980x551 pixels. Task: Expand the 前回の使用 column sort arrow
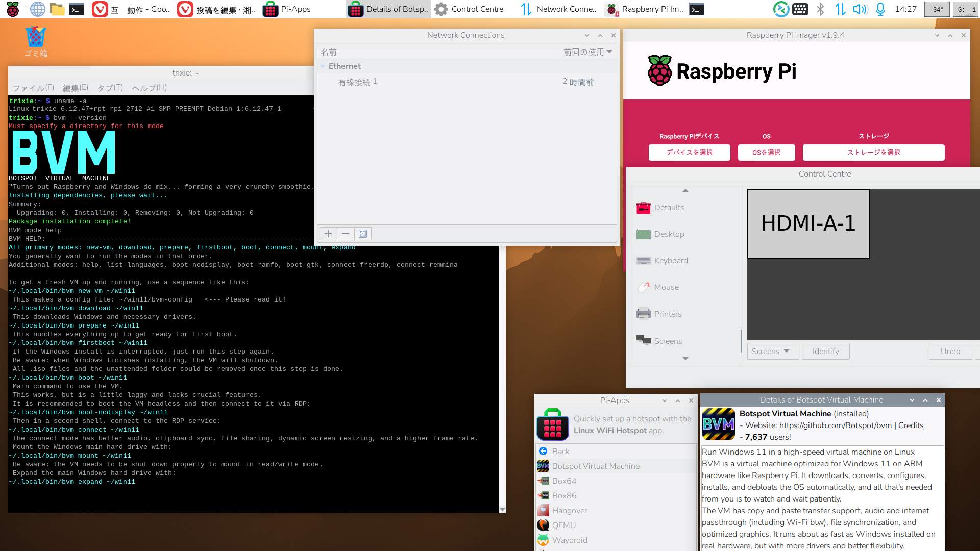(609, 52)
